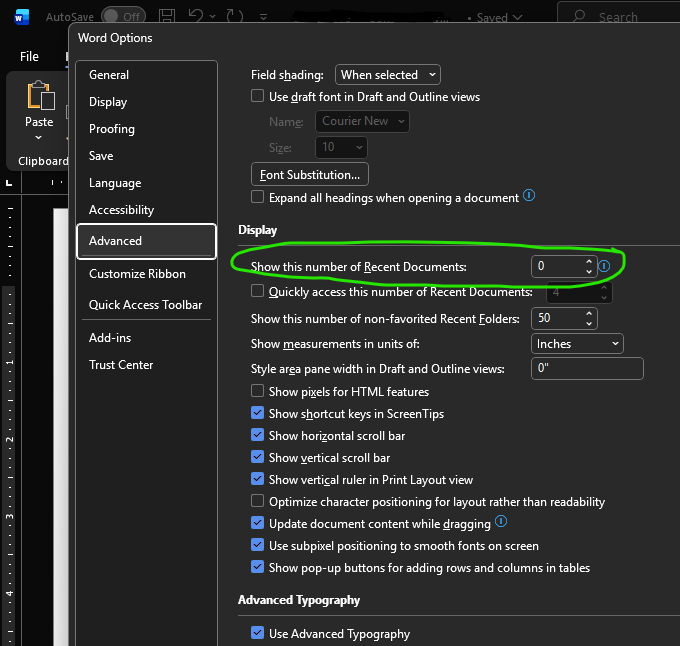Select the Accessibility options category
This screenshot has height=646, width=680.
coord(147,210)
